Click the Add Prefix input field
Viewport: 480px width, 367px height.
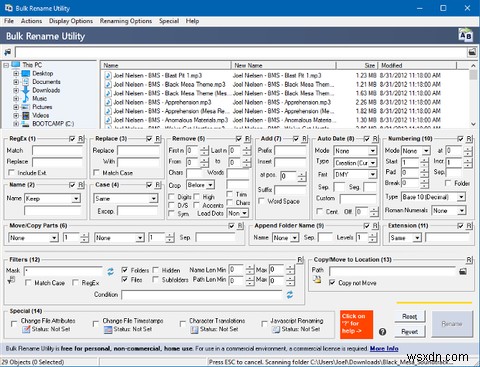pyautogui.click(x=290, y=151)
